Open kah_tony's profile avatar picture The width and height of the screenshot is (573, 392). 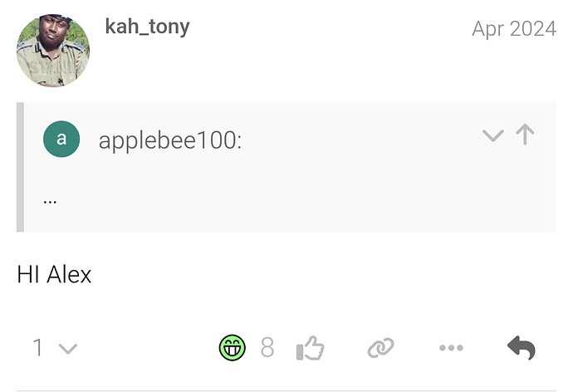[53, 51]
